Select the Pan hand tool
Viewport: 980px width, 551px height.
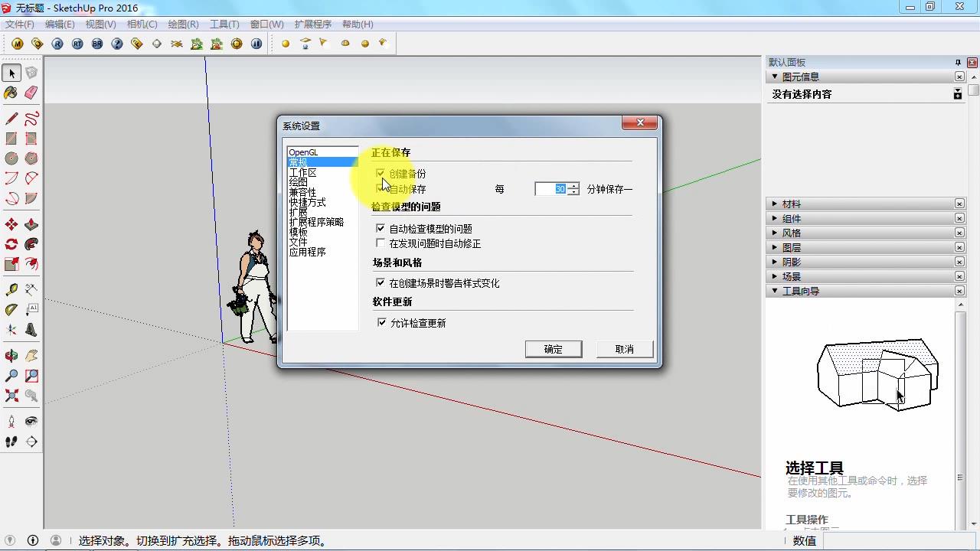pyautogui.click(x=31, y=356)
